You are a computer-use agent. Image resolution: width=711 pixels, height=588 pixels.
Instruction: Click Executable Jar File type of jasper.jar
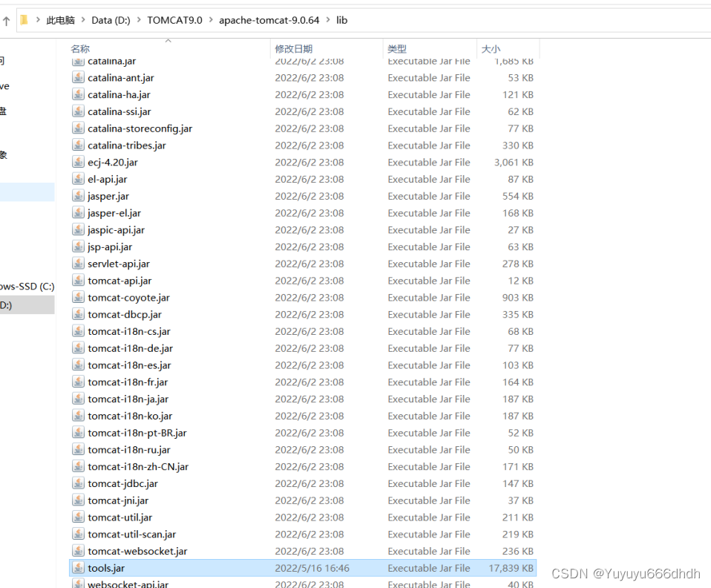pos(429,196)
